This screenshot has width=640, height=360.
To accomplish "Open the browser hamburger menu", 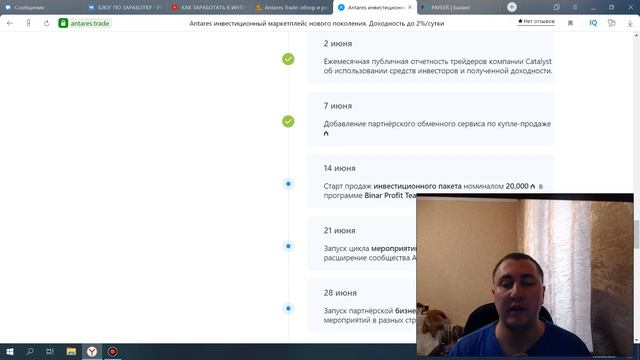I will coord(575,7).
